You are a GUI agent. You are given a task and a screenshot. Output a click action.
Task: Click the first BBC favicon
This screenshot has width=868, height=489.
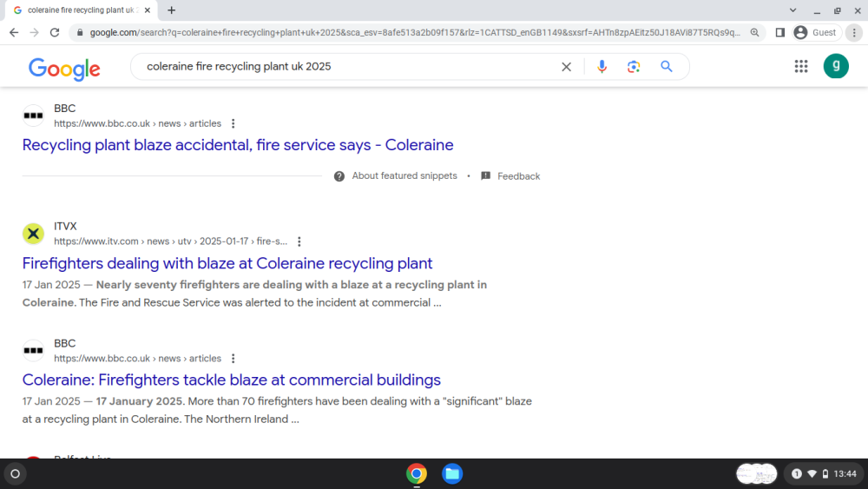point(33,116)
